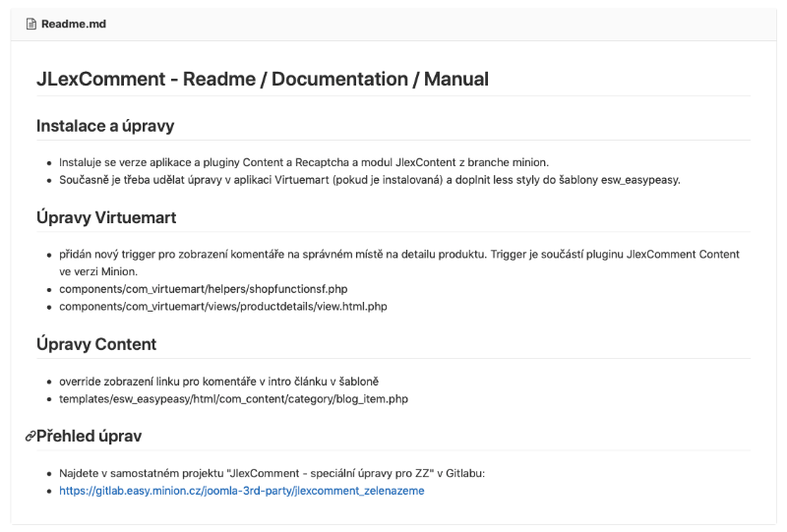Click the ve verzi Minion text line
787x532 pixels.
click(x=98, y=271)
